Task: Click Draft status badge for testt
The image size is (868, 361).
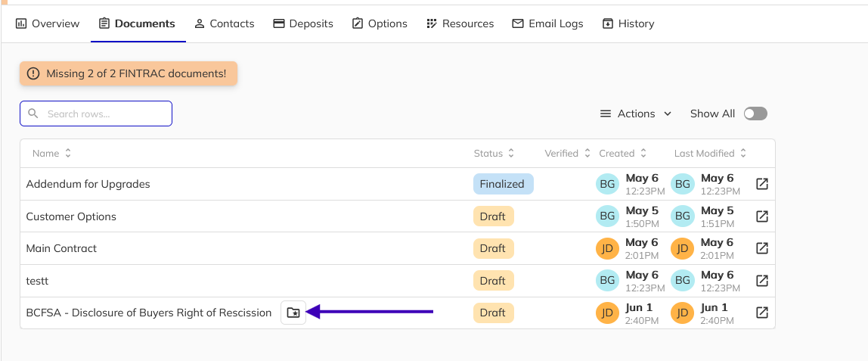Action: (493, 281)
